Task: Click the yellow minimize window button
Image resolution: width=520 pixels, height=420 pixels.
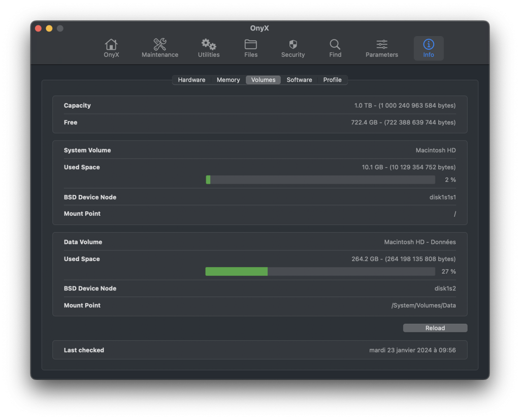Action: click(49, 28)
